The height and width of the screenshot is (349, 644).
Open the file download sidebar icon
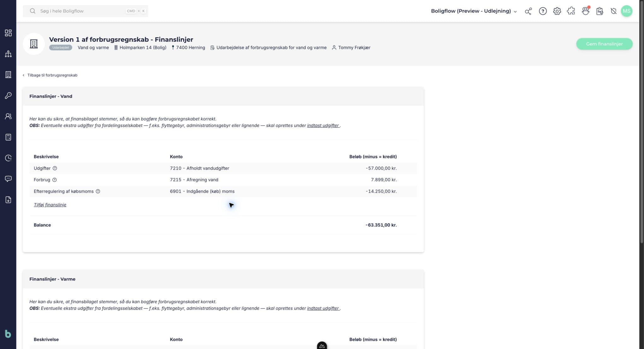(8, 200)
